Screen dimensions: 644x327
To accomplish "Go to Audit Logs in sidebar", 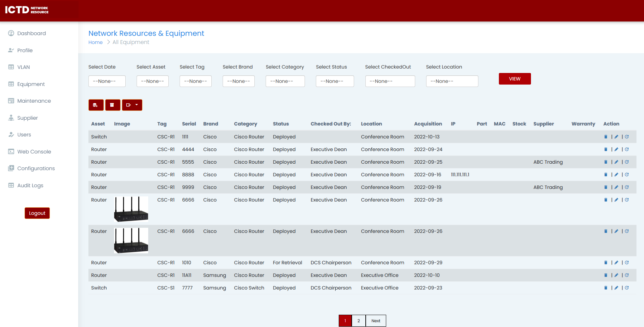I will pyautogui.click(x=30, y=185).
